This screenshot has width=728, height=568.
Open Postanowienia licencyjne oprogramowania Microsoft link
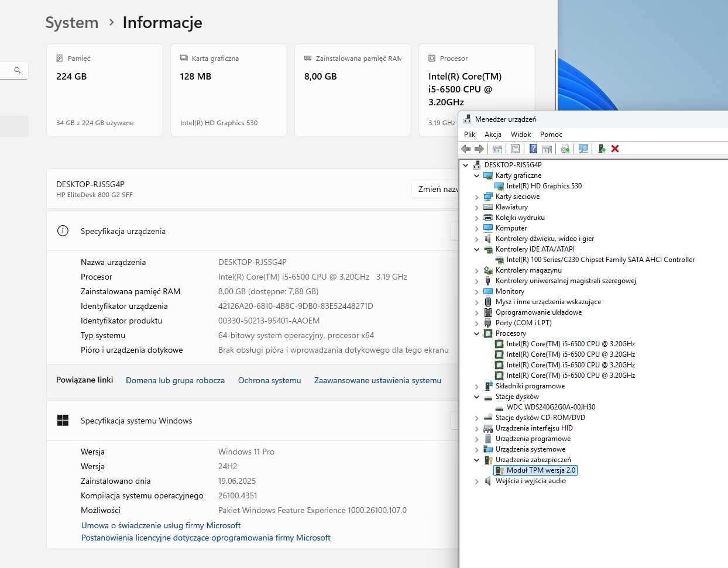point(206,538)
